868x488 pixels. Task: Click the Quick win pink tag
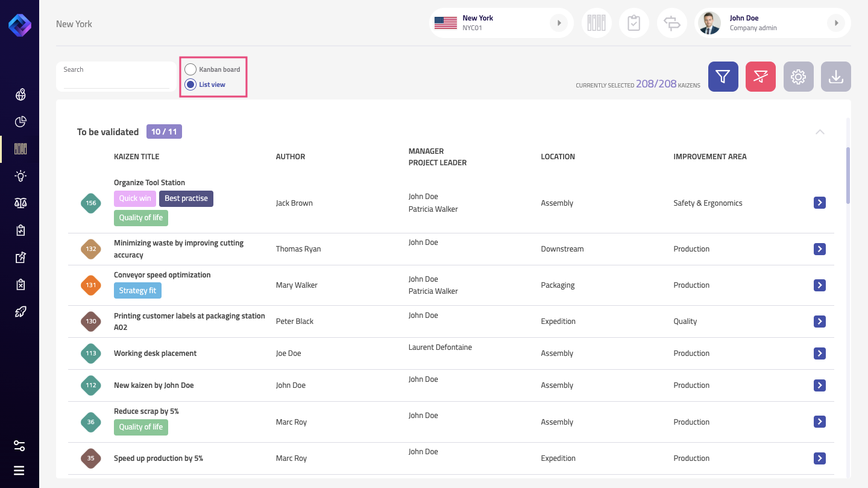(135, 198)
